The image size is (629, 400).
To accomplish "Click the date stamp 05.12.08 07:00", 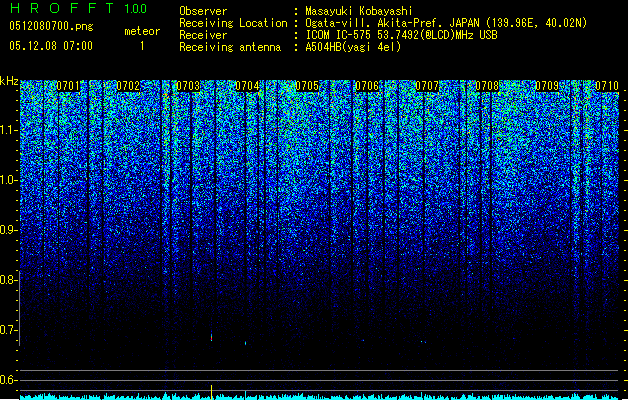I will pyautogui.click(x=51, y=46).
